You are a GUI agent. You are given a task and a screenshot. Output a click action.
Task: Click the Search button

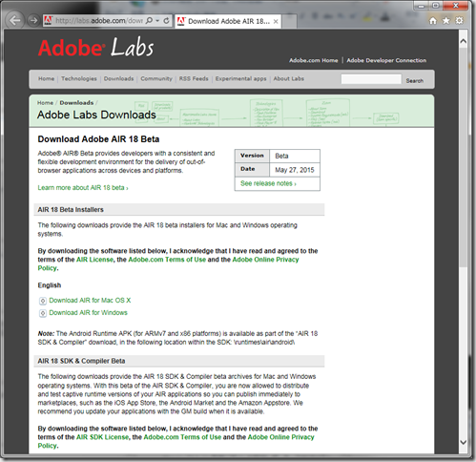(x=415, y=81)
